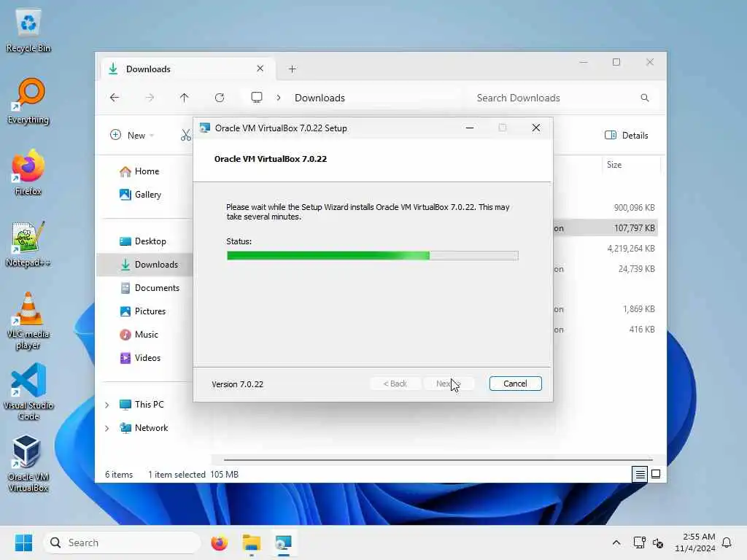The height and width of the screenshot is (560, 747).
Task: Open VLC media player desktop icon
Action: [x=28, y=321]
